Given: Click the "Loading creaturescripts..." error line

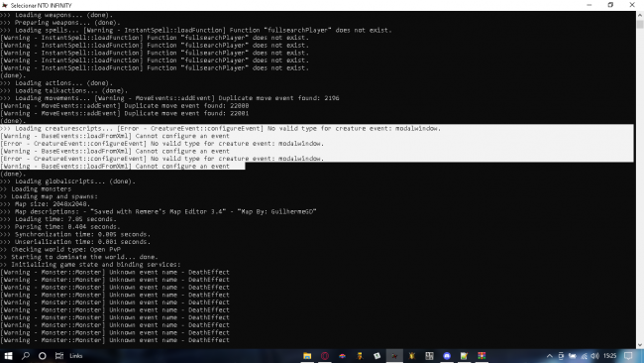Looking at the screenshot, I should click(220, 129).
